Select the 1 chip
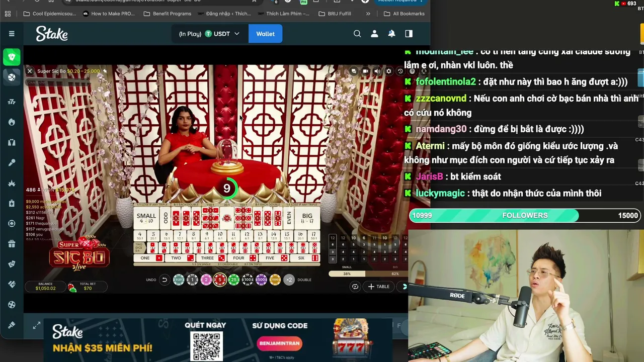The height and width of the screenshot is (362, 644). tap(192, 280)
